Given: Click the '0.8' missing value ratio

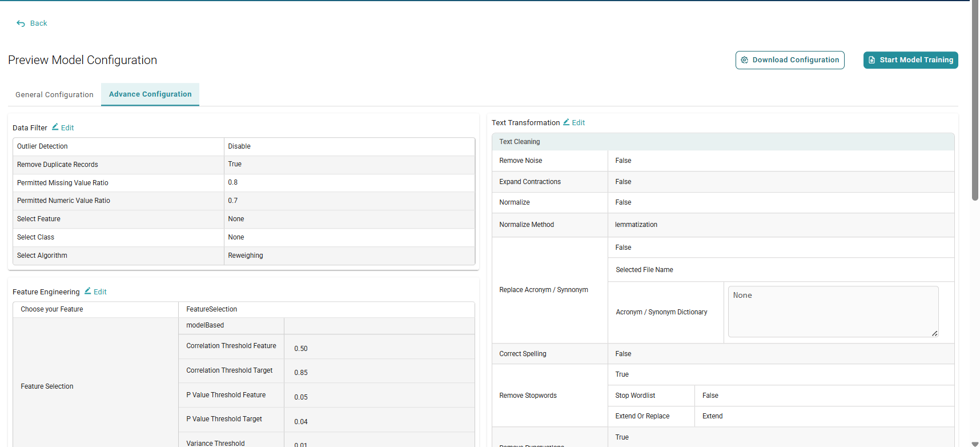Looking at the screenshot, I should [x=233, y=182].
